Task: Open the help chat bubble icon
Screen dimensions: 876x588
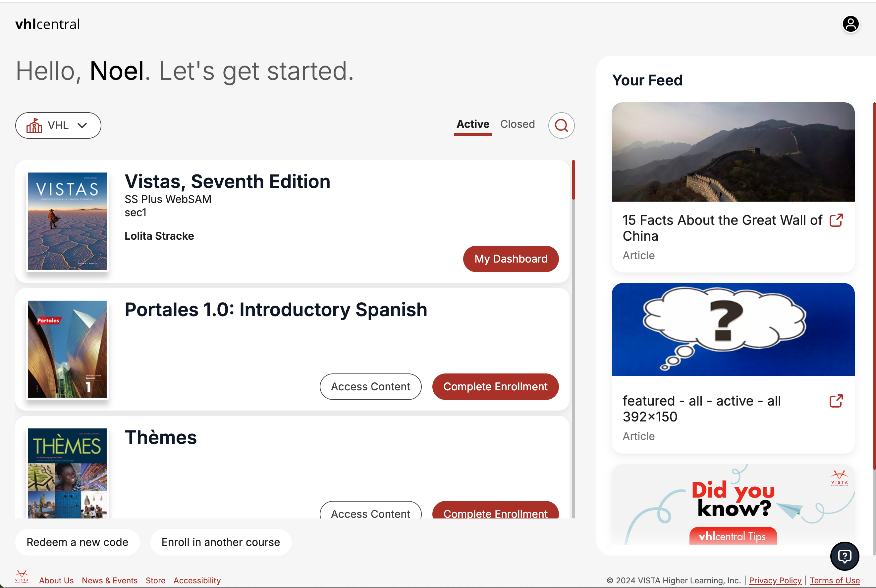Action: coord(845,556)
